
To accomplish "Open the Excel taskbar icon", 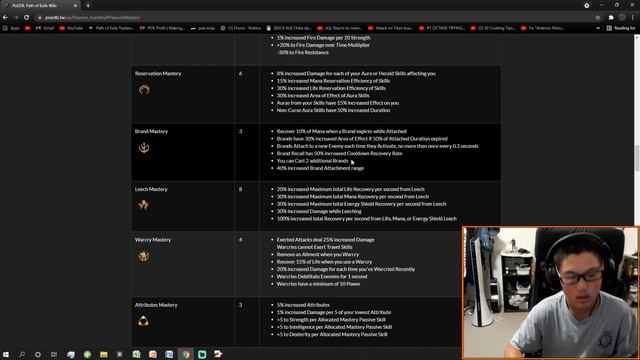I will [136, 354].
